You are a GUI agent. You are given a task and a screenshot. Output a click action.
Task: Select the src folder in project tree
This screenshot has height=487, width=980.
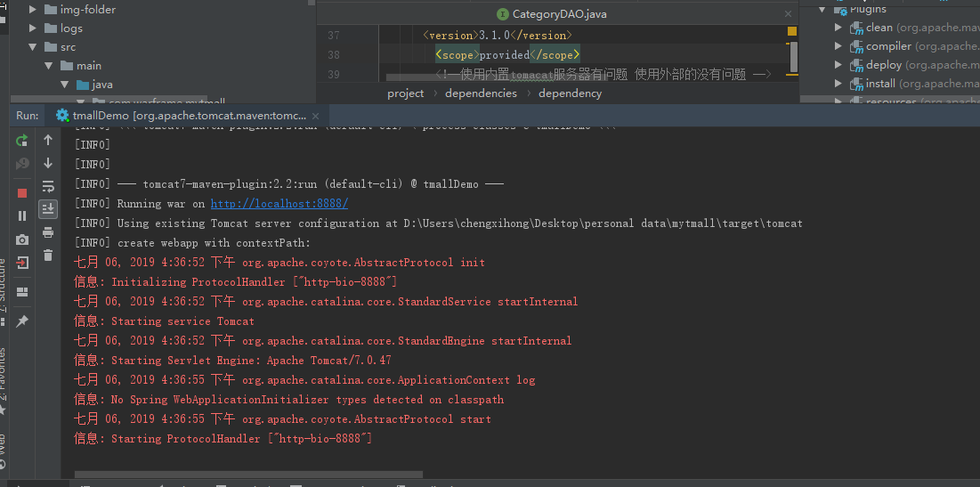[68, 47]
